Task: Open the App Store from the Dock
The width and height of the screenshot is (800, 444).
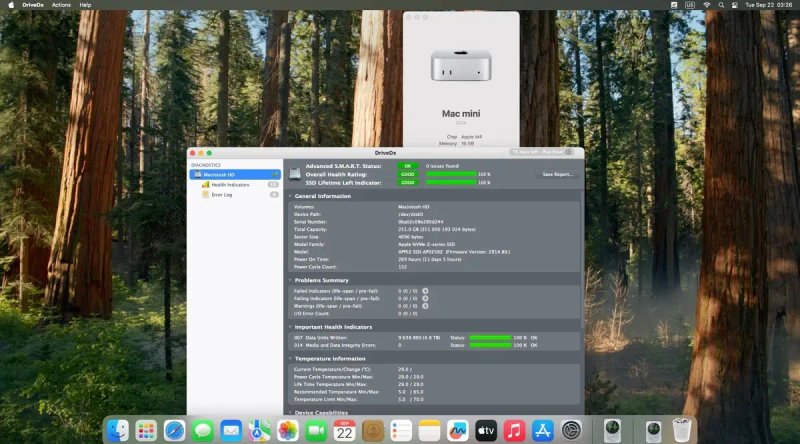Action: point(542,431)
